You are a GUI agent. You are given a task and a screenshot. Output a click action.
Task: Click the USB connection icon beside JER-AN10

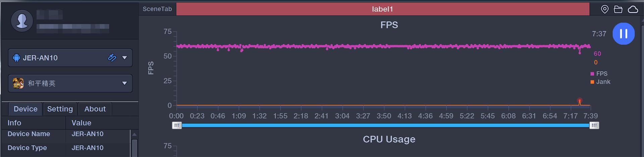coord(112,58)
